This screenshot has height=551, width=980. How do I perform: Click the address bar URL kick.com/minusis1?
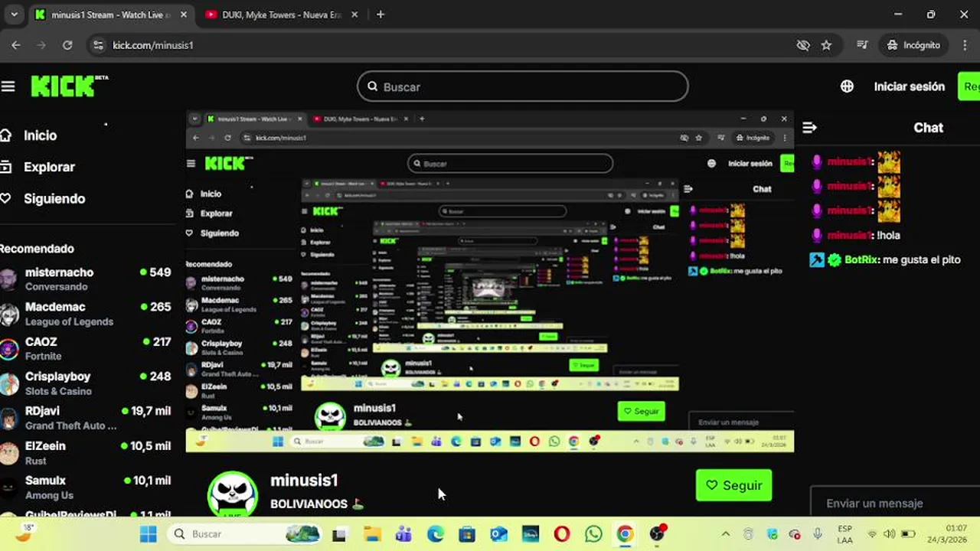152,45
